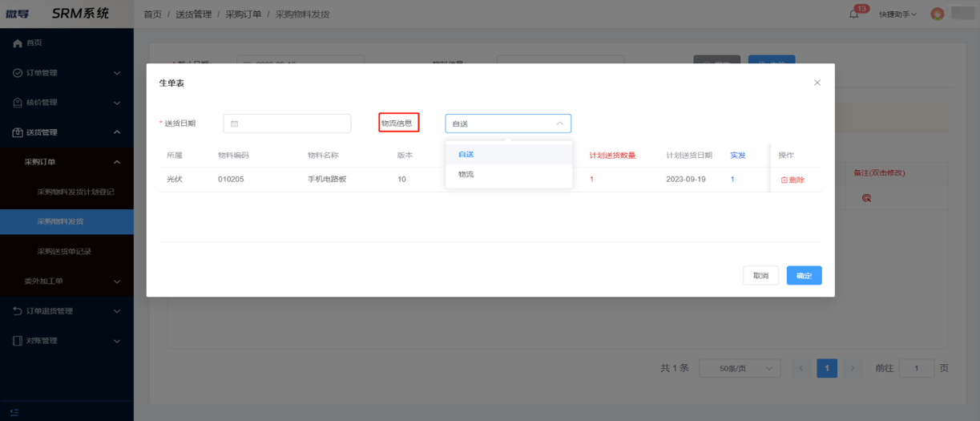Open the 快捷助手 dropdown in header
This screenshot has height=421, width=980.
[897, 14]
